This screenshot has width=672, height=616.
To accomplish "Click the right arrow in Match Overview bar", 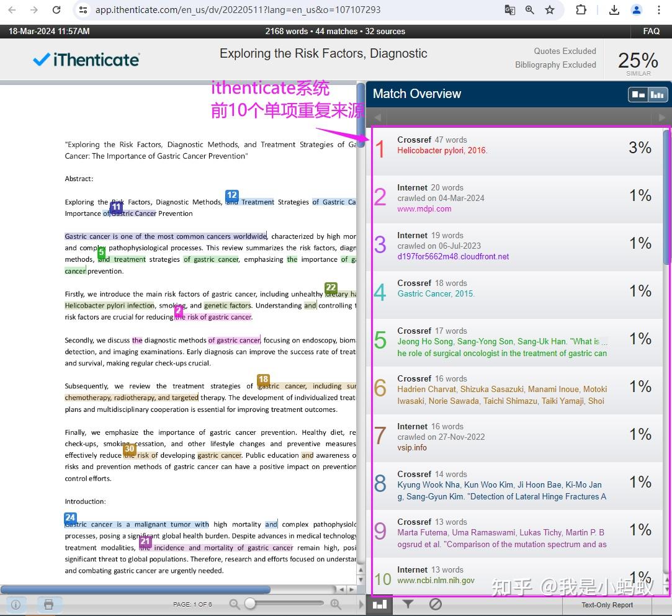I will [661, 117].
